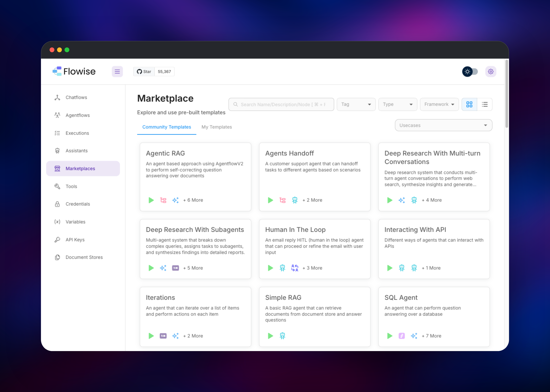Viewport: 550px width, 392px height.
Task: Click Agentic RAG pink condition icon
Action: click(x=163, y=200)
